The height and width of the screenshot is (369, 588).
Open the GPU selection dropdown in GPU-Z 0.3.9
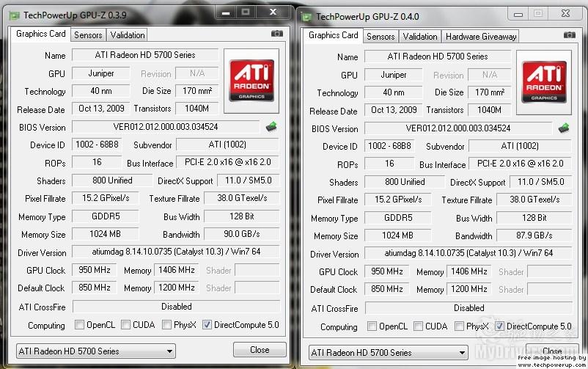(95, 351)
